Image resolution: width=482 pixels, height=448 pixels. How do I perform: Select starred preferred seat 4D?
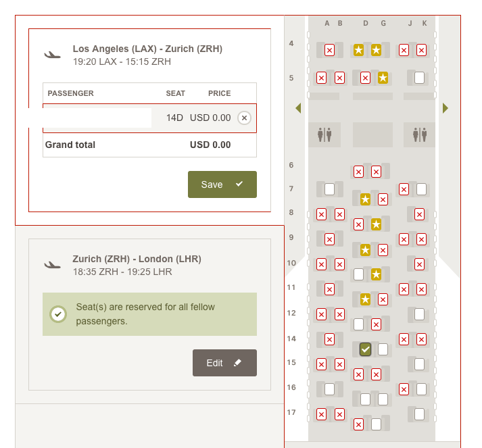point(358,50)
